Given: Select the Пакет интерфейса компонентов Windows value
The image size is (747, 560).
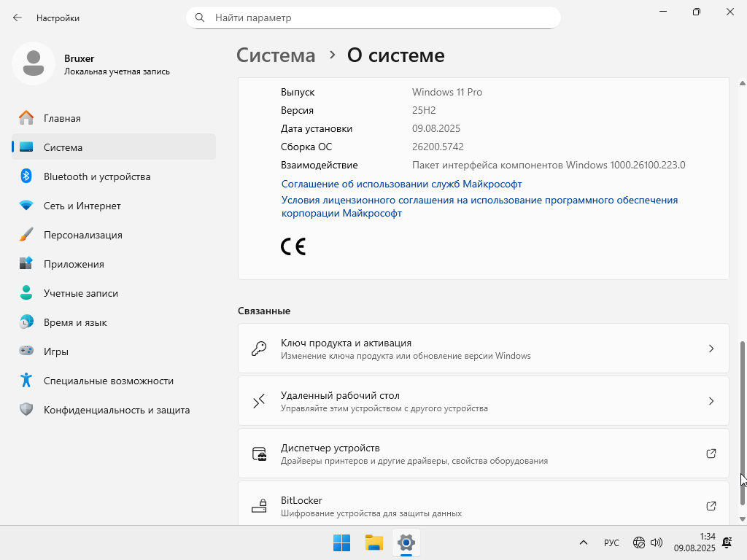Looking at the screenshot, I should 549,165.
